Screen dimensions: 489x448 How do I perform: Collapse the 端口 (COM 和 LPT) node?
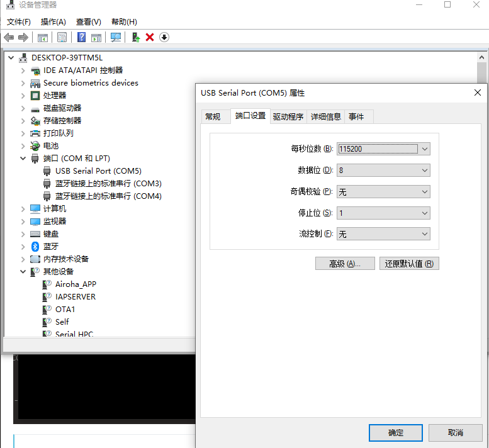[x=23, y=159]
